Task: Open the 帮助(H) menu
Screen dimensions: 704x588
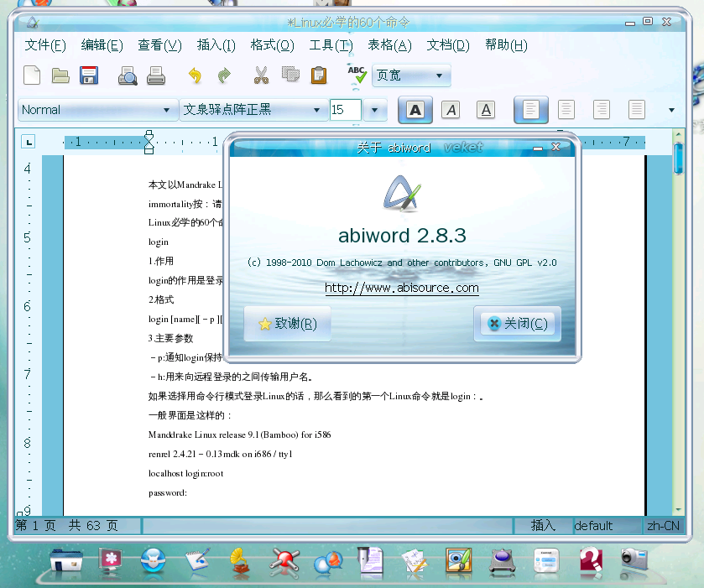Action: click(506, 45)
